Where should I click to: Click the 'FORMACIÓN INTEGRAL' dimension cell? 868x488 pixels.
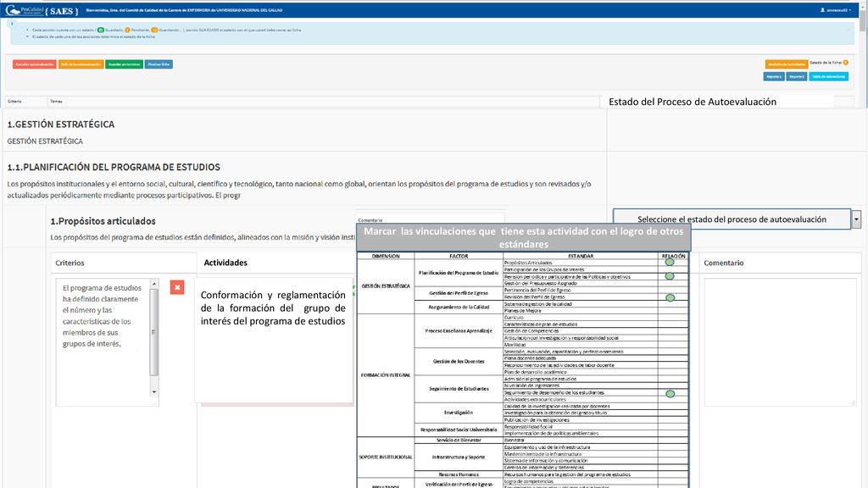[386, 375]
